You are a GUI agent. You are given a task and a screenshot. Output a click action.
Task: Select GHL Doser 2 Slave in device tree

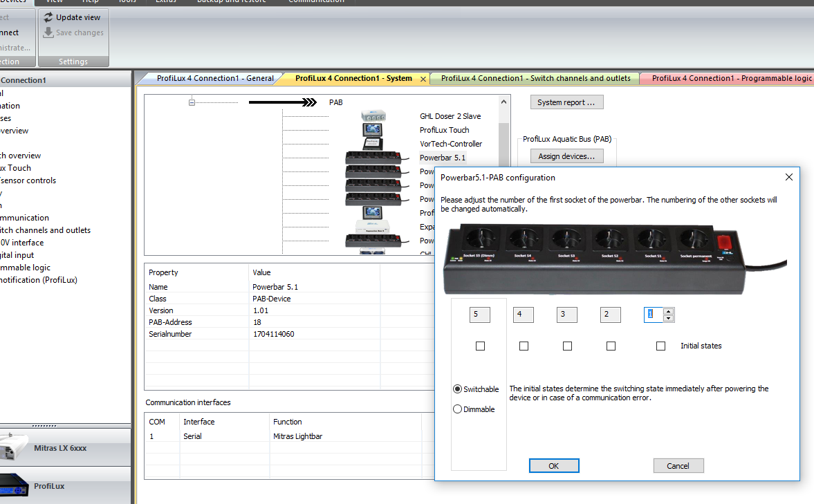[x=450, y=116]
